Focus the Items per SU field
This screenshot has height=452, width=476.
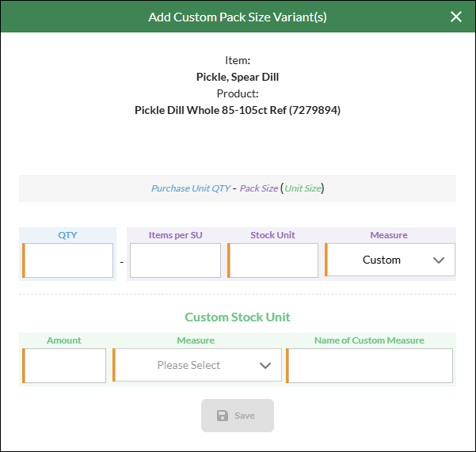tap(175, 260)
